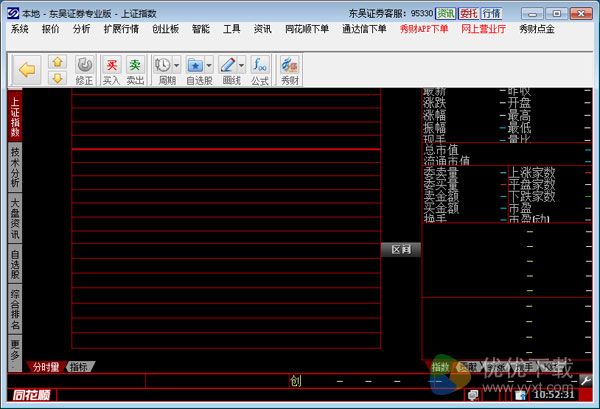This screenshot has width=600, height=409.
Task: Click the 同花顺 logo in status bar
Action: point(31,395)
